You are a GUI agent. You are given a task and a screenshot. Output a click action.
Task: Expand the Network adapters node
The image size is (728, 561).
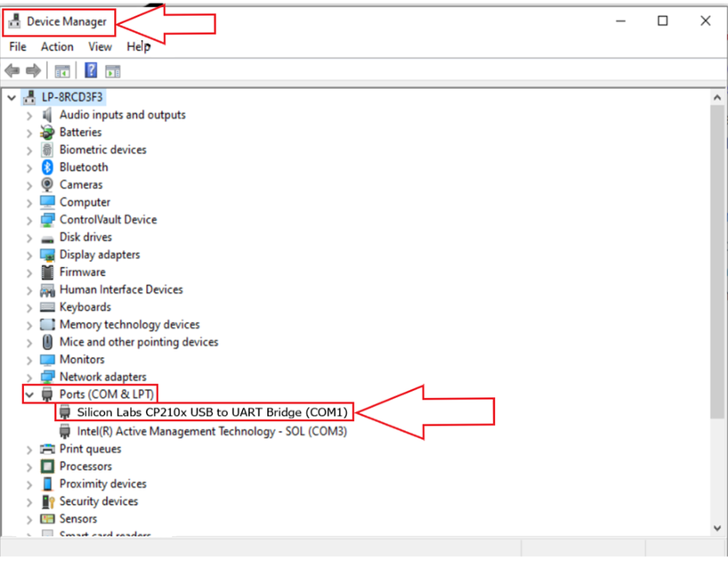tap(29, 378)
